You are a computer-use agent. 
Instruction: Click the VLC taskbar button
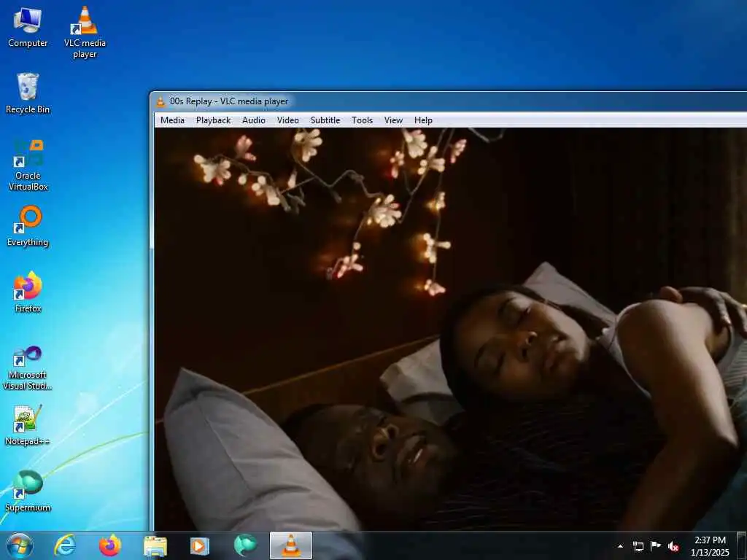click(290, 545)
